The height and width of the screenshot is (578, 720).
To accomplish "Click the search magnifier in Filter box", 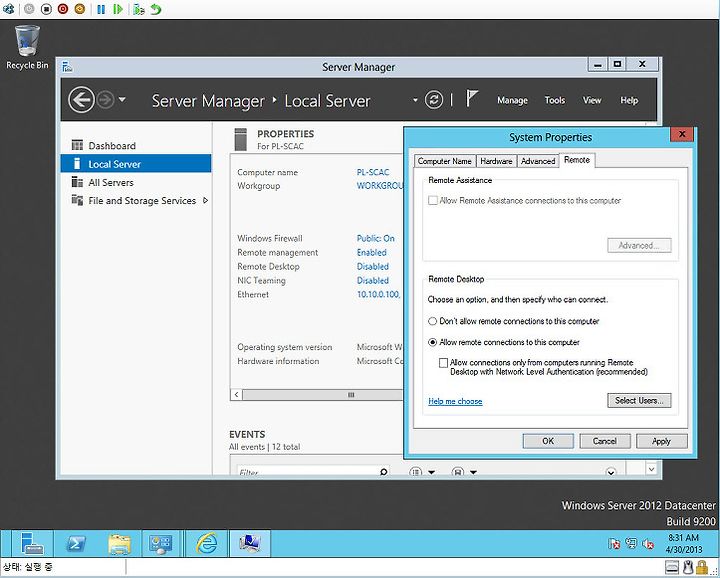I will [383, 471].
